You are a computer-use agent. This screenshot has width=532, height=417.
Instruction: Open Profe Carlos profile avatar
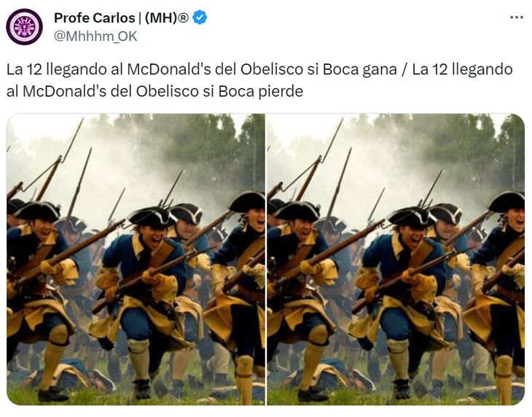25,27
